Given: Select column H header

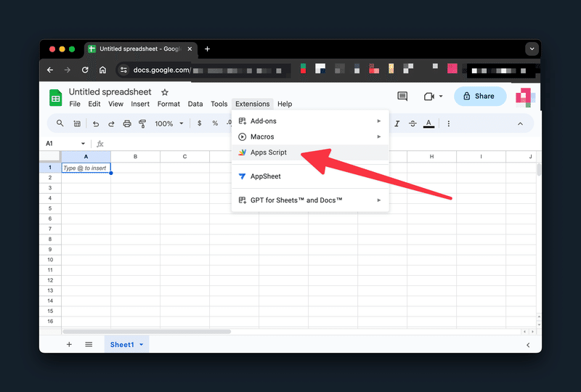Looking at the screenshot, I should click(x=431, y=157).
